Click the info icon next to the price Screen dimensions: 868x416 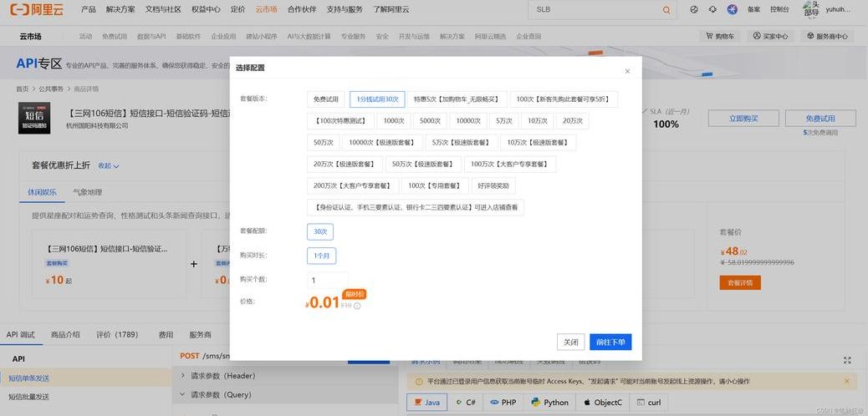pyautogui.click(x=357, y=306)
